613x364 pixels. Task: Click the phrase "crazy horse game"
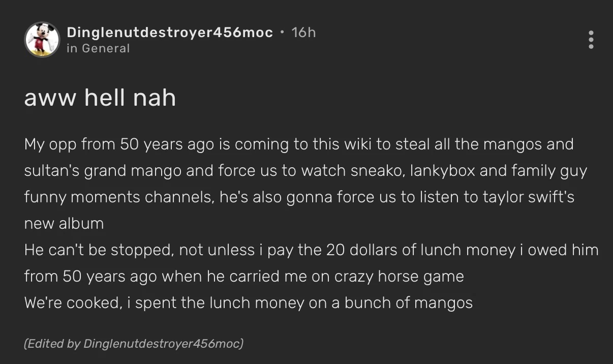(399, 277)
